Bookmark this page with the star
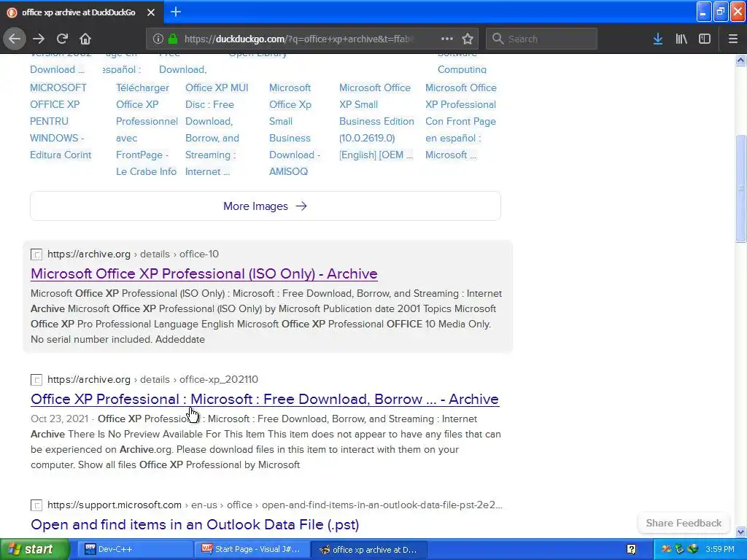747x560 pixels. coord(468,39)
